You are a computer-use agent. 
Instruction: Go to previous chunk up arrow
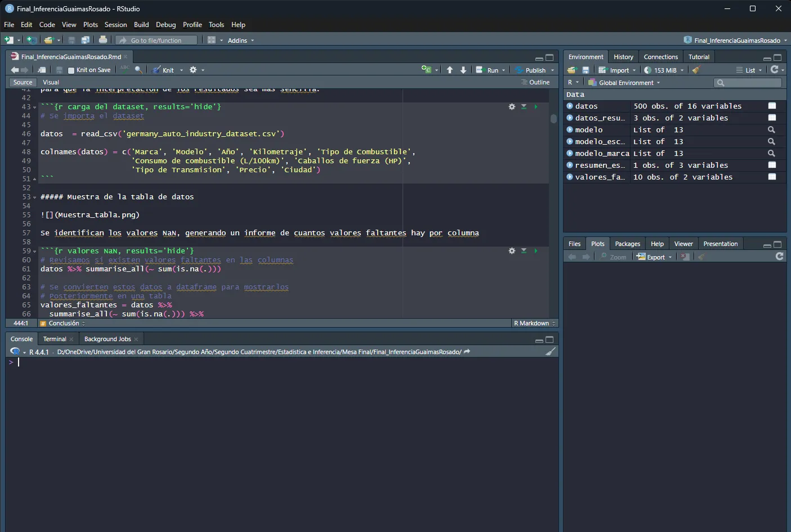(450, 70)
